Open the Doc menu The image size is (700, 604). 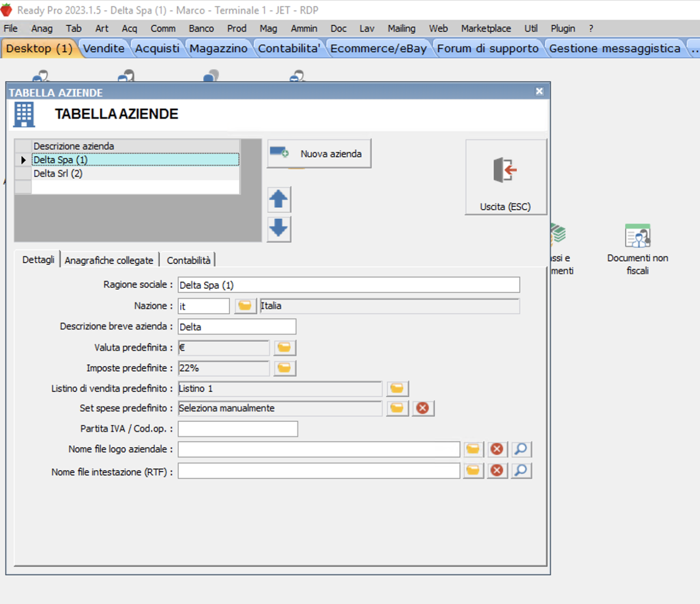tap(338, 28)
